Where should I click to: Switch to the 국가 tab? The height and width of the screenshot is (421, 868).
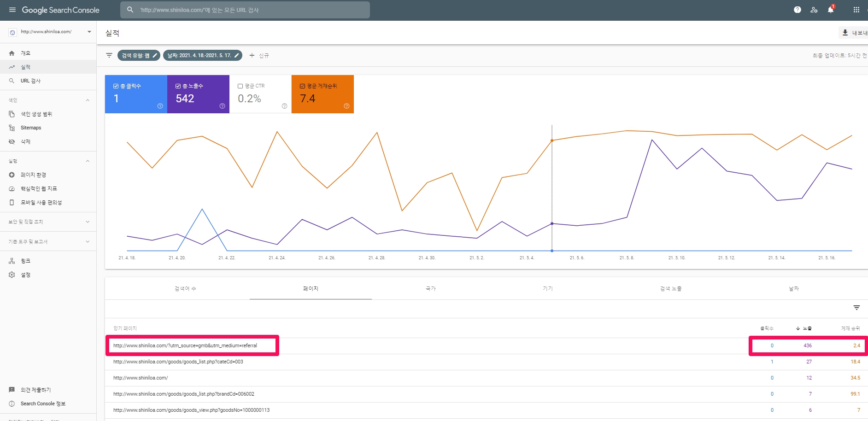pyautogui.click(x=431, y=289)
